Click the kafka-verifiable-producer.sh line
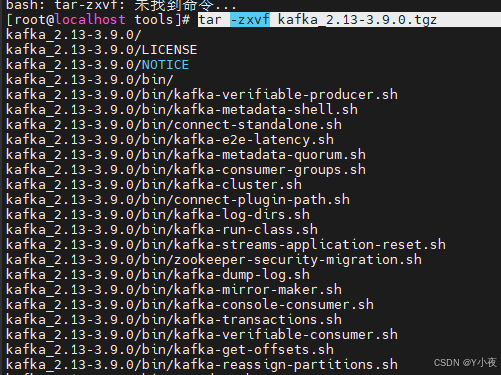Viewport: 501px width, 375px height. (202, 95)
